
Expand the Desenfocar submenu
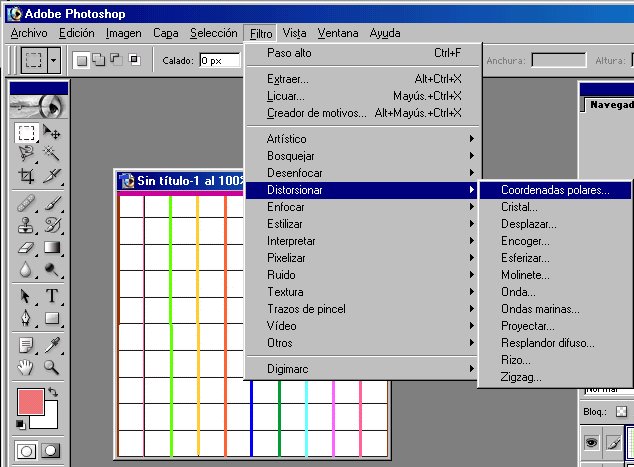[x=362, y=173]
